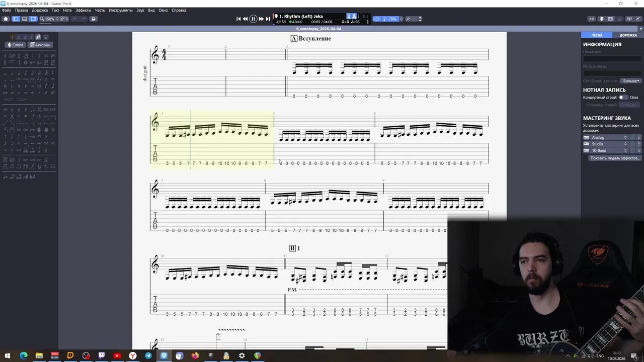Jump to last bar
644x362 pixels.
click(x=268, y=19)
